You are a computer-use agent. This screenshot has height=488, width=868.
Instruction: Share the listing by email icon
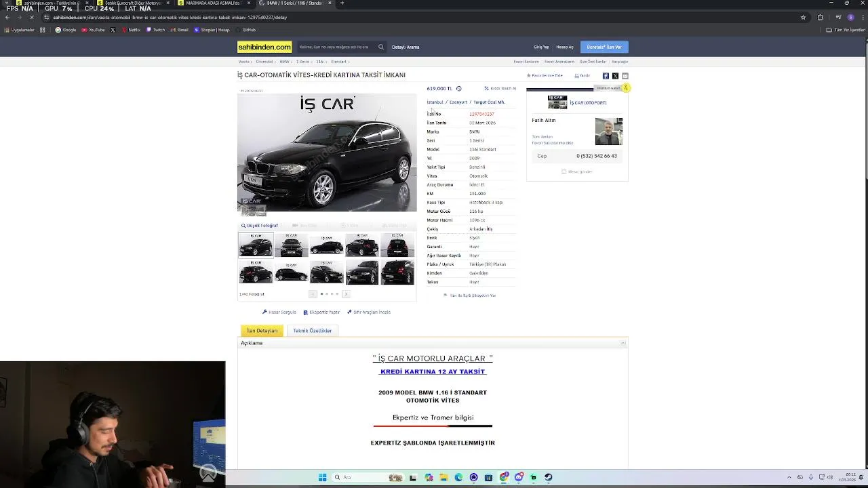[625, 76]
